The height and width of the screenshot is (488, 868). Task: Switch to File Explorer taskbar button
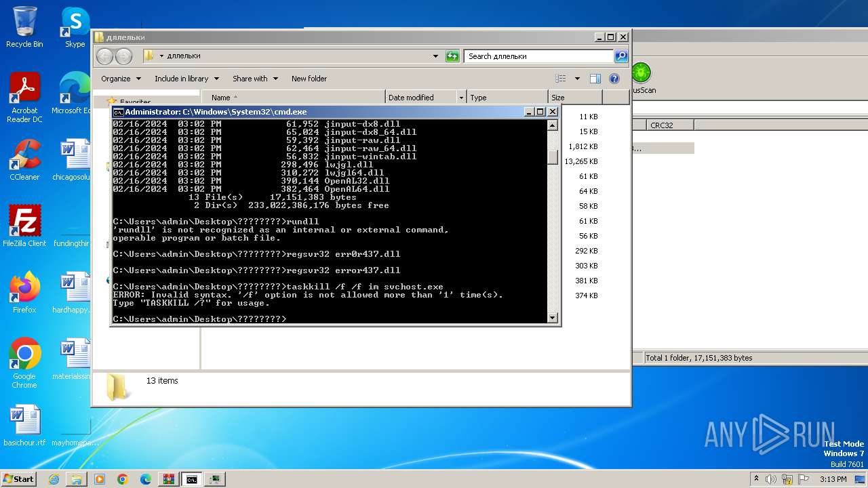pyautogui.click(x=77, y=479)
